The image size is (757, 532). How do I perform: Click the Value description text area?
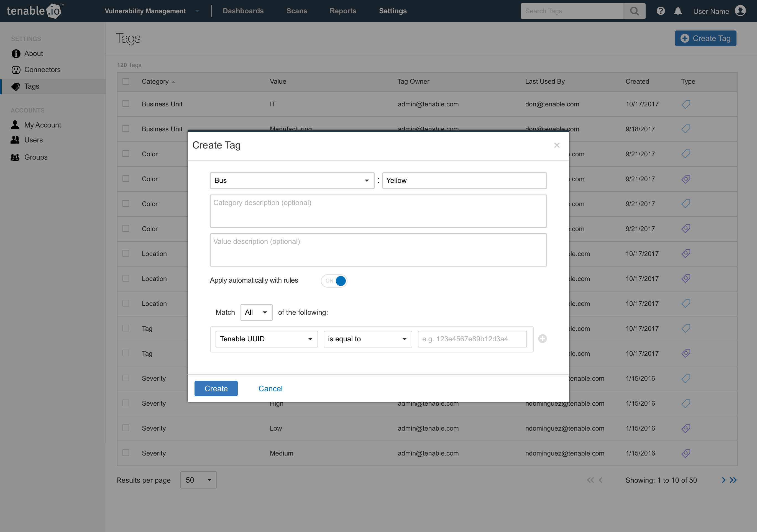click(x=378, y=250)
